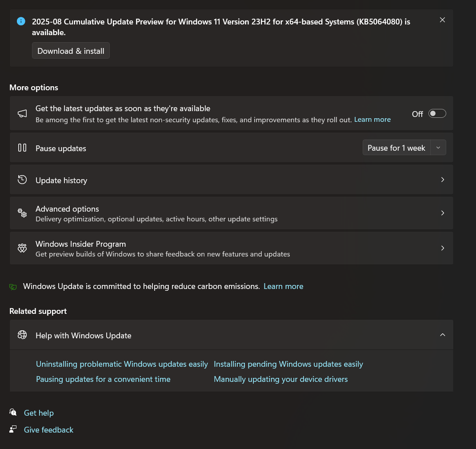The width and height of the screenshot is (476, 449).
Task: Click the pause icon beside Pause updates
Action: coord(22,148)
